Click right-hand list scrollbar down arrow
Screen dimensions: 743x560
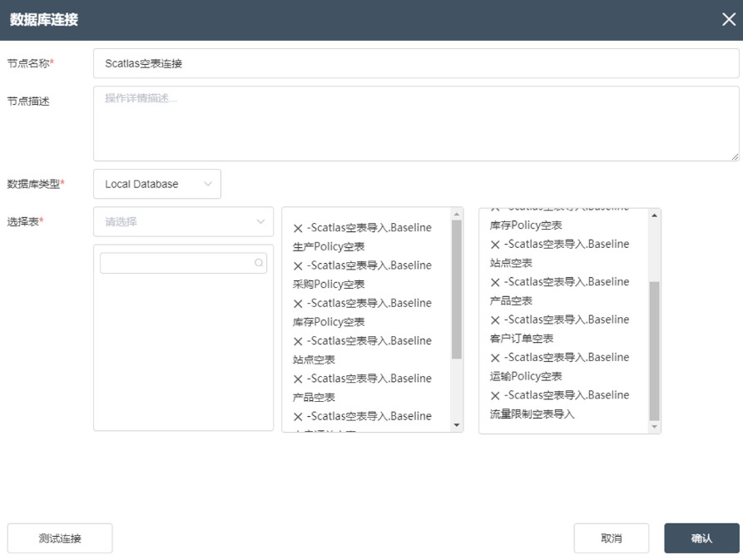click(x=655, y=427)
